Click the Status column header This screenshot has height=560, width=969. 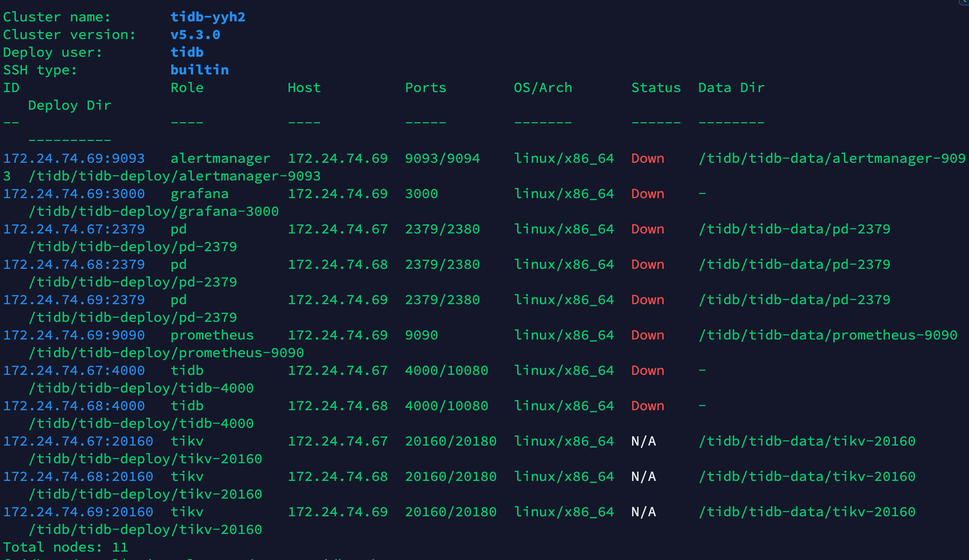click(x=656, y=88)
